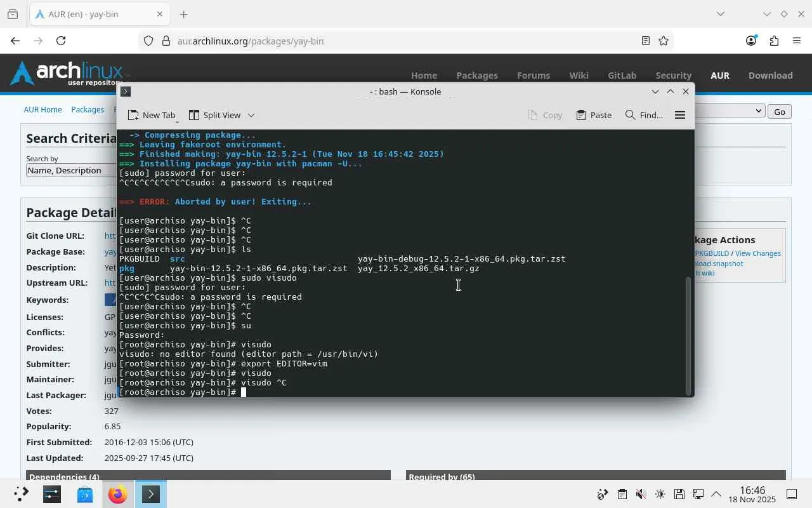The width and height of the screenshot is (812, 508).
Task: Open the network connection tray icon
Action: (x=698, y=494)
